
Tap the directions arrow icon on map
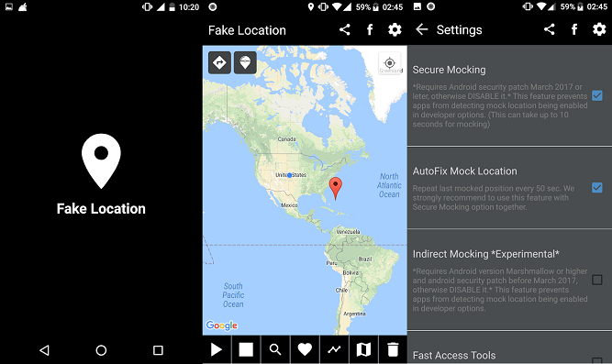219,62
